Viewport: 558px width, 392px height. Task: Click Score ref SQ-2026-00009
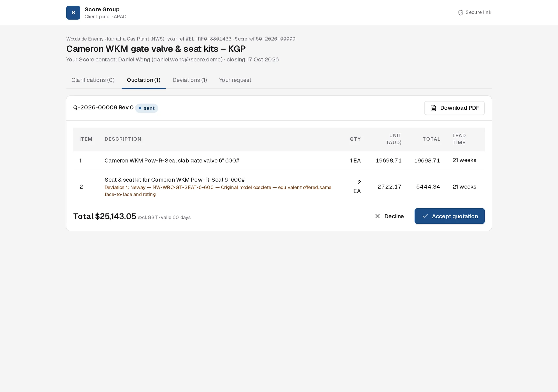[265, 39]
